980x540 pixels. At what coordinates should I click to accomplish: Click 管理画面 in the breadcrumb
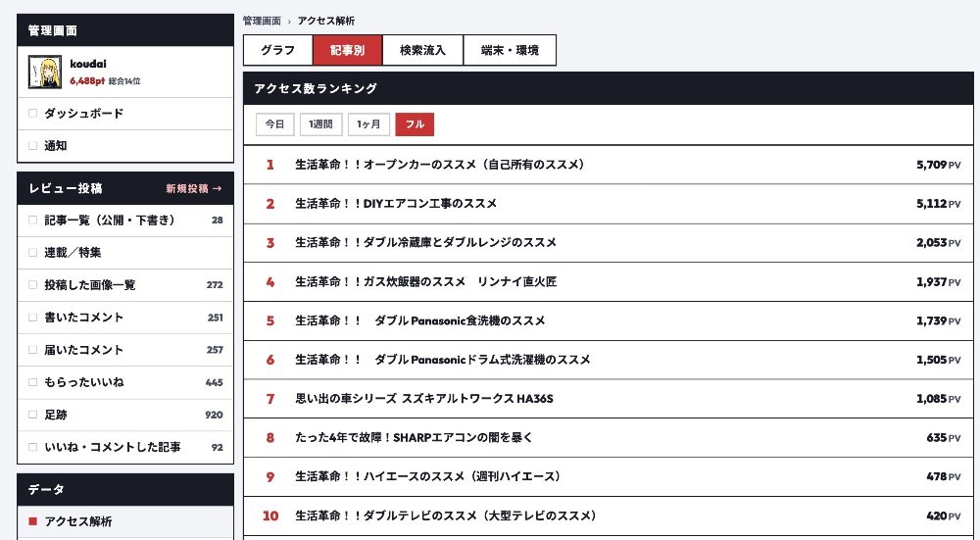[262, 21]
